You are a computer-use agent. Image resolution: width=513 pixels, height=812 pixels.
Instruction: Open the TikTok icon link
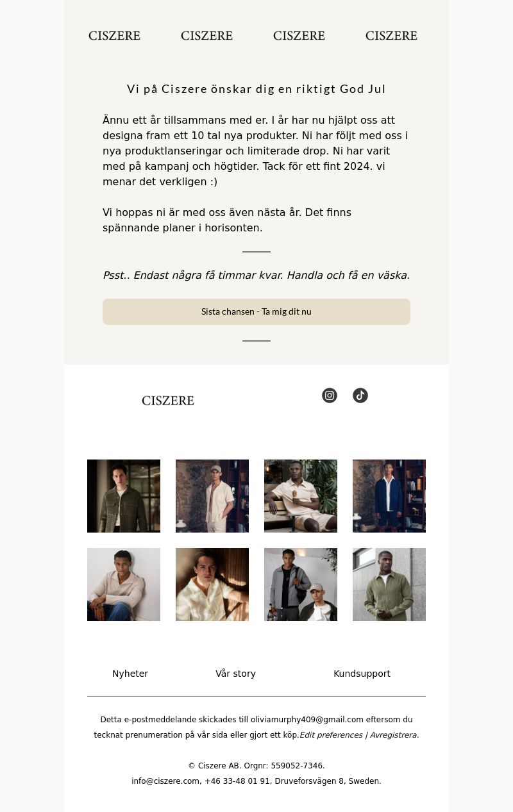(360, 395)
